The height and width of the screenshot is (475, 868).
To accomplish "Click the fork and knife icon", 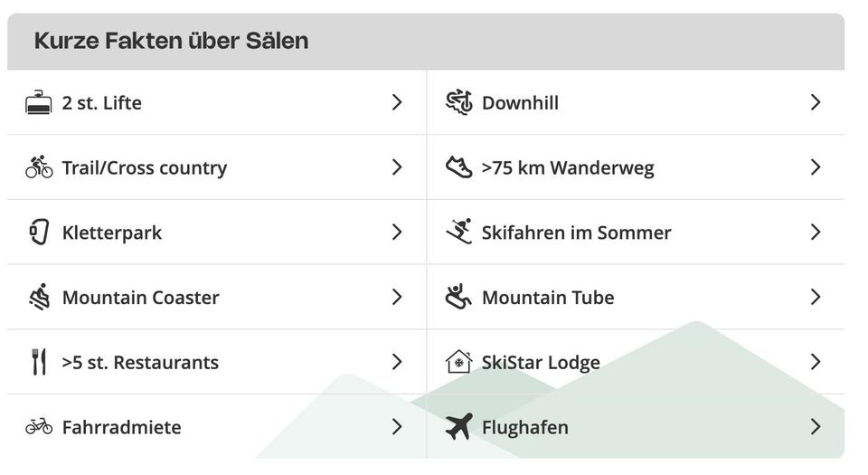I will [x=39, y=362].
